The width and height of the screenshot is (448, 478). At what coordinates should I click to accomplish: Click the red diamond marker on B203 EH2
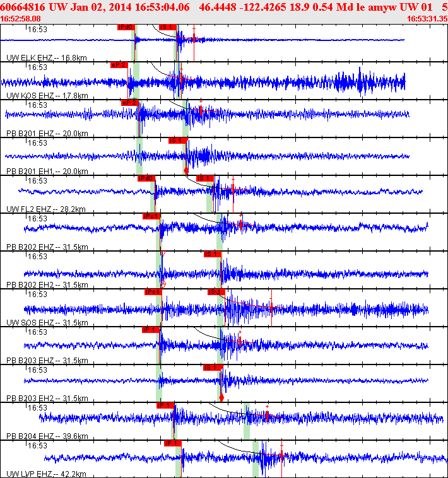click(221, 397)
